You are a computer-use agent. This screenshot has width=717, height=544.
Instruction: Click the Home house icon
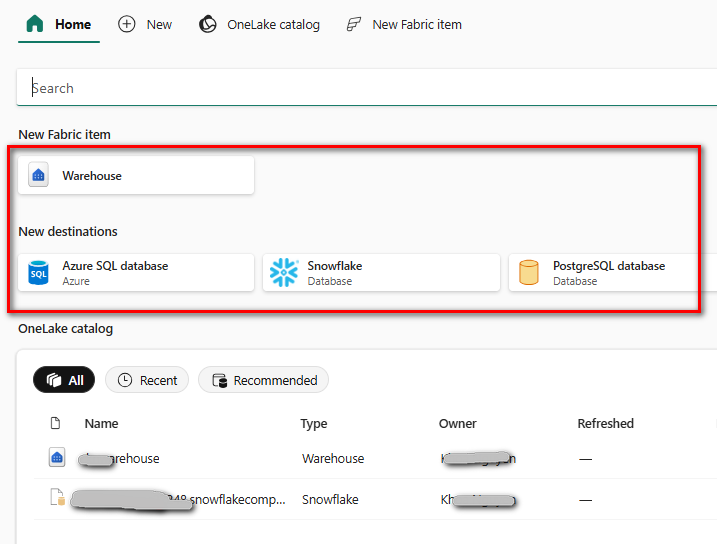click(x=35, y=24)
